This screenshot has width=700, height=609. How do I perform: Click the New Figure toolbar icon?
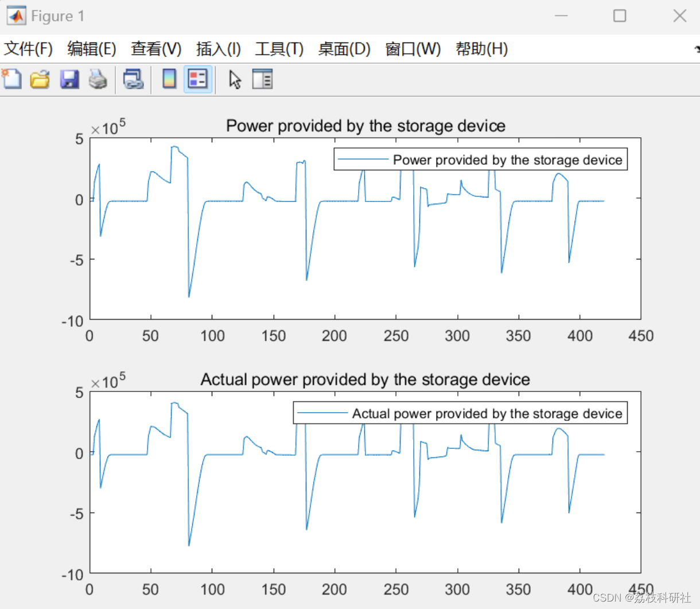[11, 79]
